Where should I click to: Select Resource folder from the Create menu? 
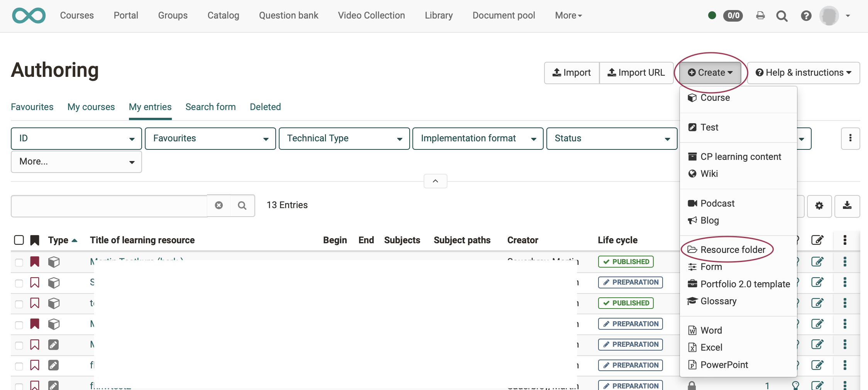(733, 249)
